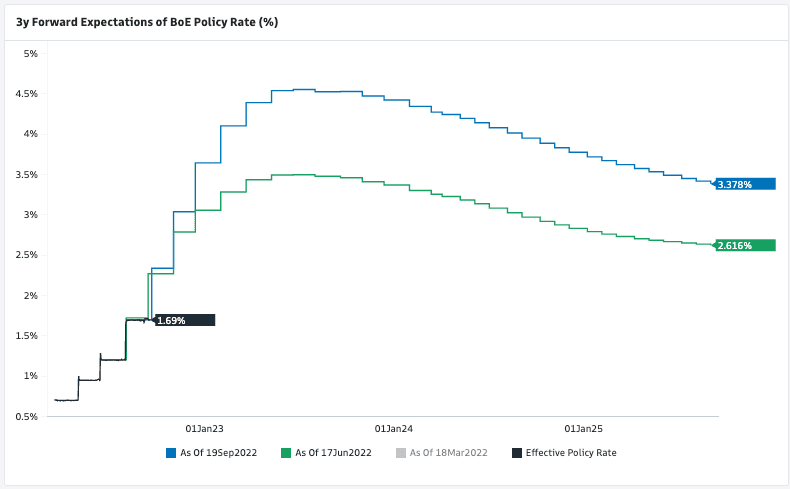The width and height of the screenshot is (790, 489).
Task: Toggle the "As Of 19Sep2022" series label
Action: tap(218, 453)
